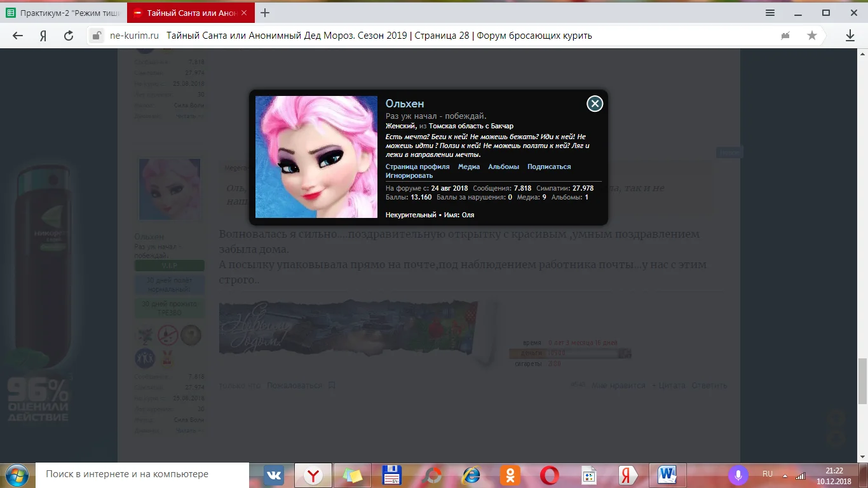The width and height of the screenshot is (868, 488).
Task: Click the word Женский in the popup
Action: click(401, 126)
